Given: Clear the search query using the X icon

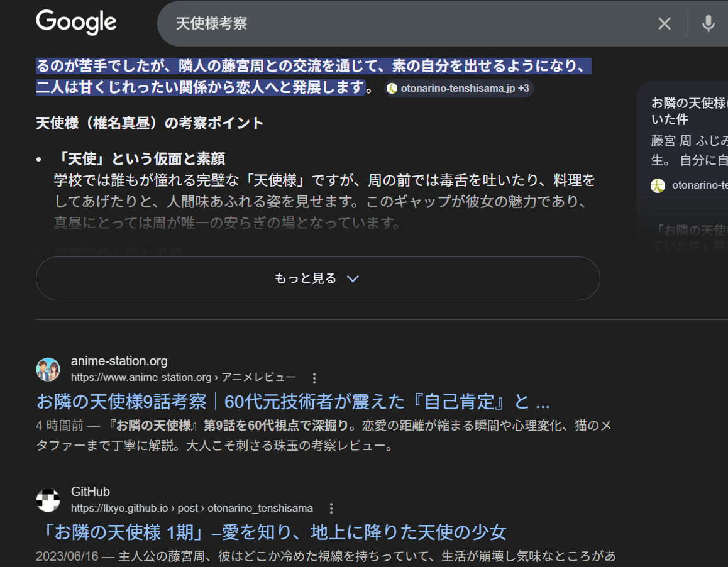Looking at the screenshot, I should (x=664, y=23).
